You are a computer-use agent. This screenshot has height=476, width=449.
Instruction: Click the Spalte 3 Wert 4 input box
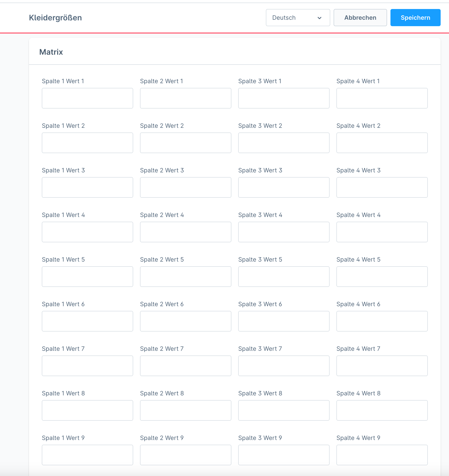point(283,232)
